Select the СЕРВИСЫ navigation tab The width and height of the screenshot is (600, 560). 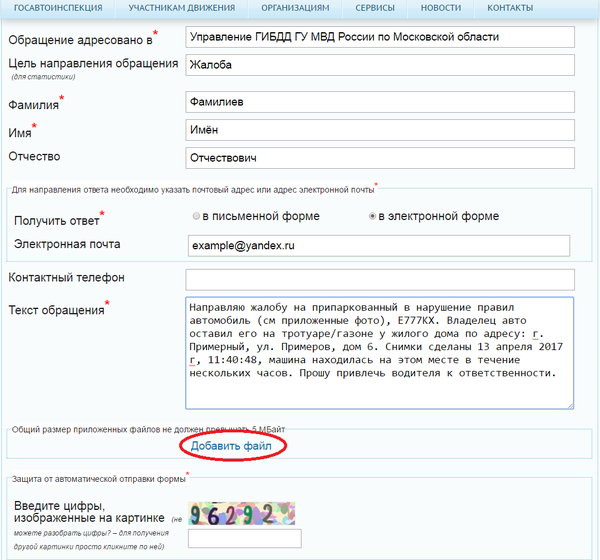pyautogui.click(x=375, y=8)
